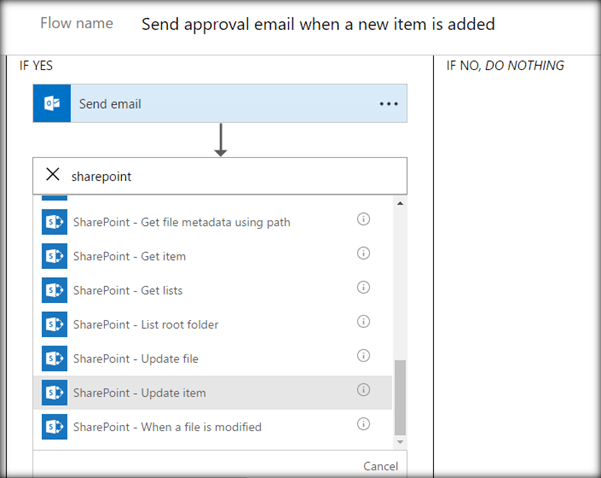
Task: Show info for SharePoint Get item
Action: [364, 254]
